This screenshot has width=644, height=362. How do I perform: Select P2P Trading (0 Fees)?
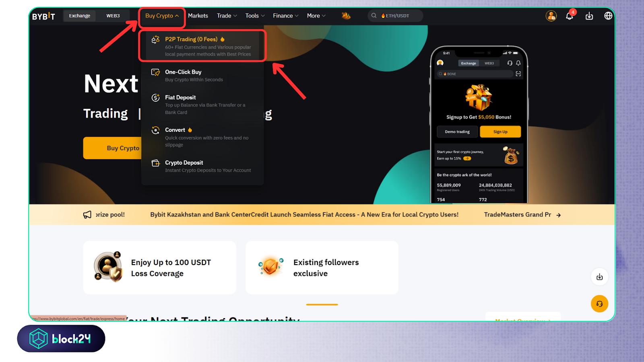click(202, 46)
